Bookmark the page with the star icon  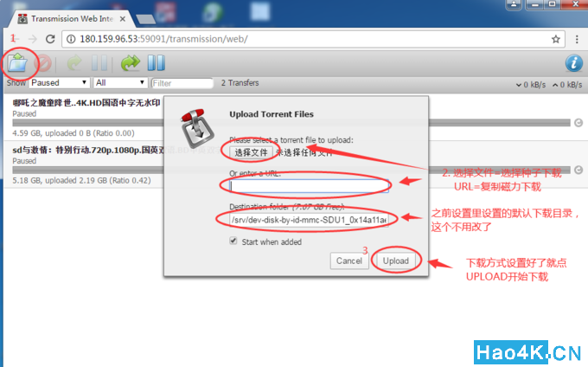click(556, 39)
